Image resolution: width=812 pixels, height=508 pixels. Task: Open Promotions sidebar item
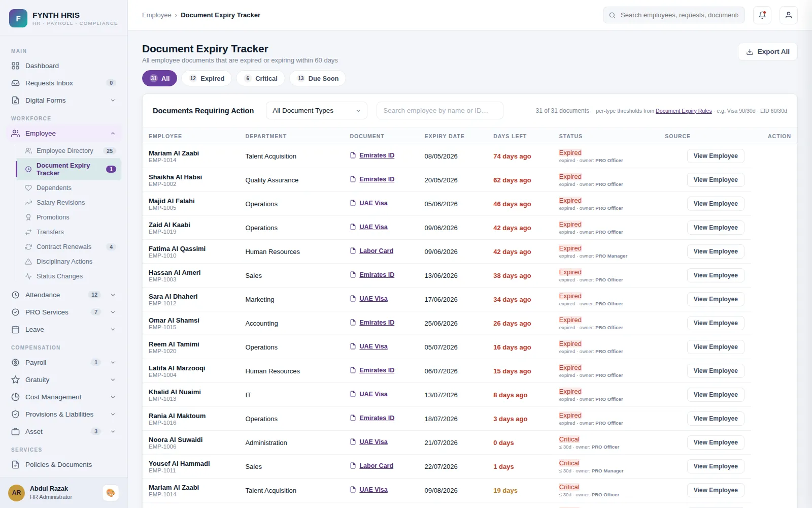tap(69, 217)
